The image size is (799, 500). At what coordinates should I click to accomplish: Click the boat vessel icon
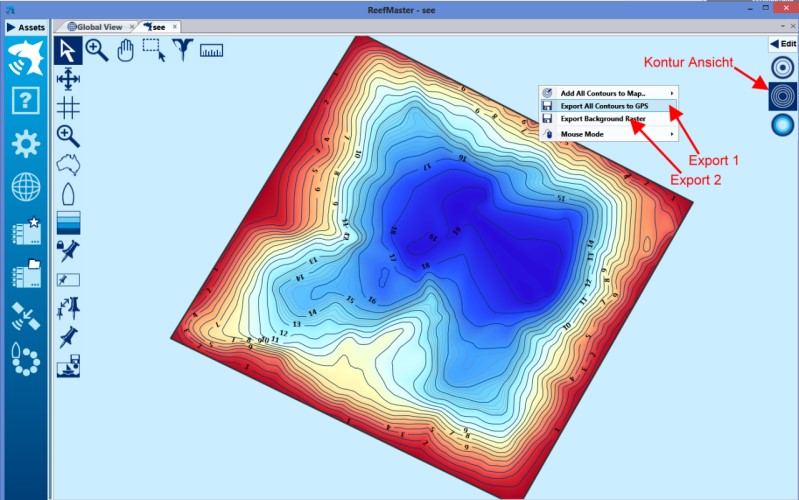coord(69,193)
